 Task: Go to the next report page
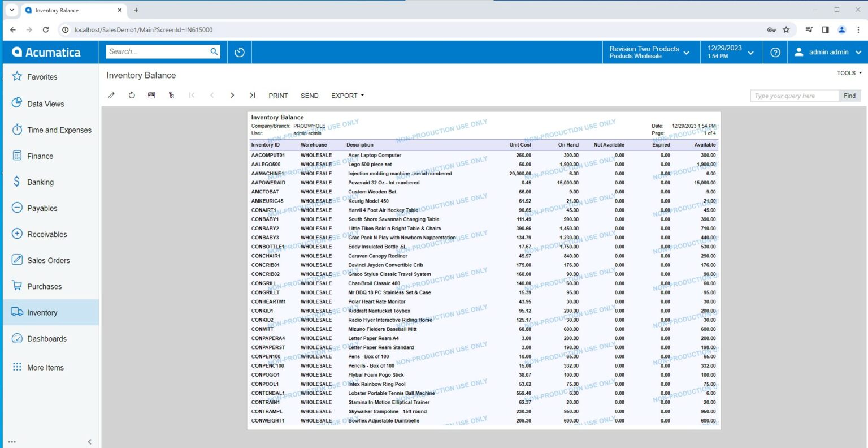coord(232,96)
